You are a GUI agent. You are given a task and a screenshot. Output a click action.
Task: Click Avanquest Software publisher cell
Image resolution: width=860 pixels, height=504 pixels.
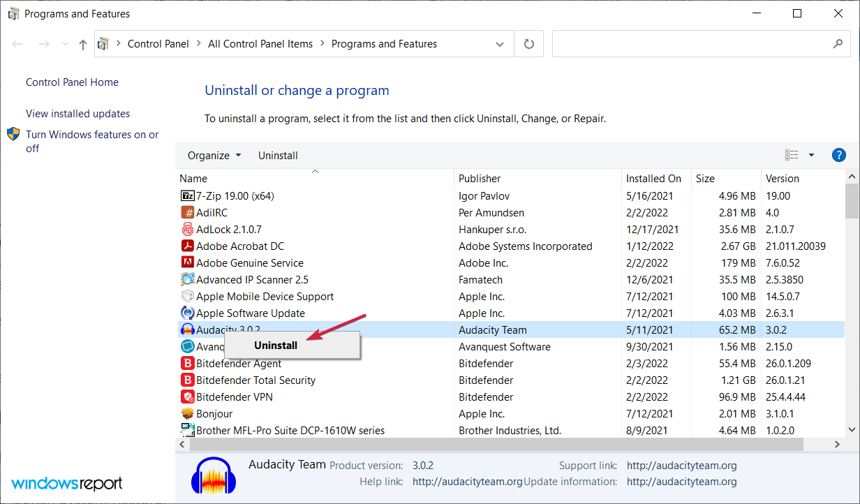[x=505, y=347]
